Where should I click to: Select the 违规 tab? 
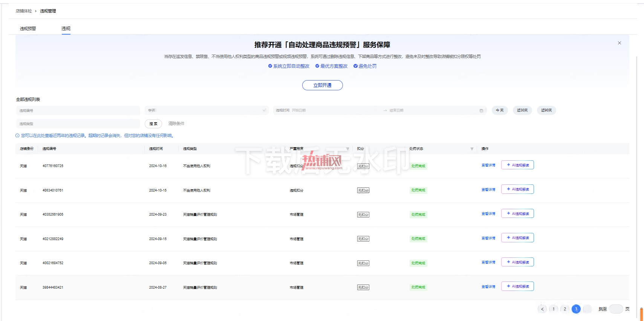tap(66, 29)
